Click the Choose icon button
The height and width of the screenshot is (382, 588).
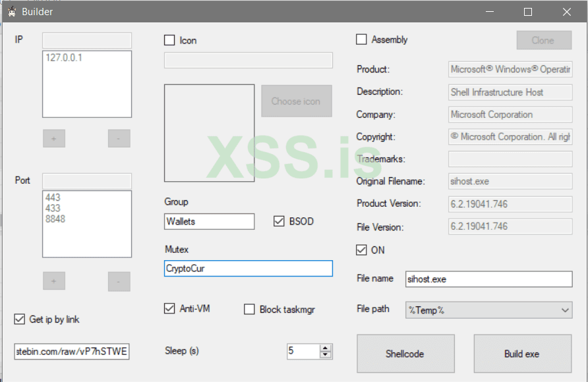(x=296, y=101)
